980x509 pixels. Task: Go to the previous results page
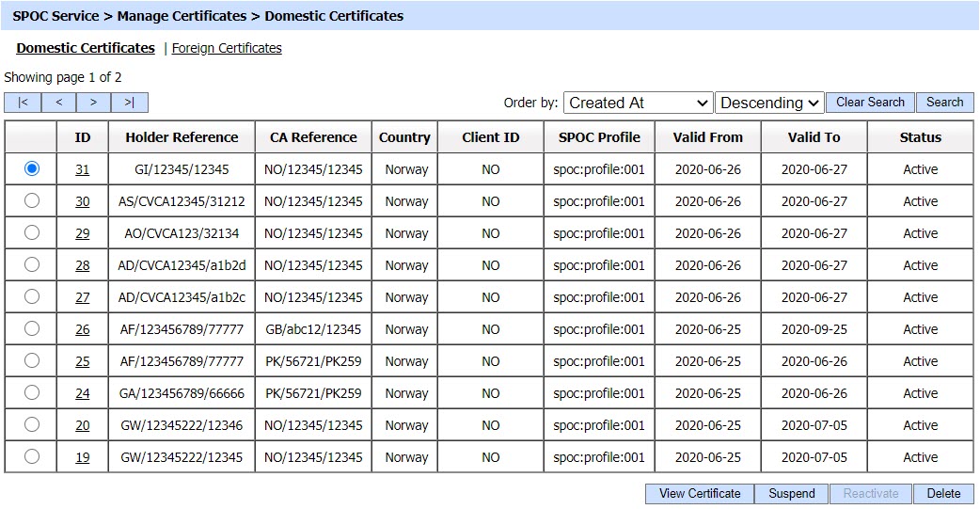58,103
